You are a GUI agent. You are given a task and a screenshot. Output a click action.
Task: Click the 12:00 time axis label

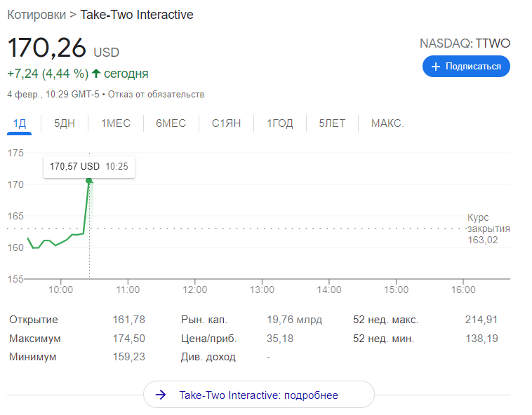[194, 290]
